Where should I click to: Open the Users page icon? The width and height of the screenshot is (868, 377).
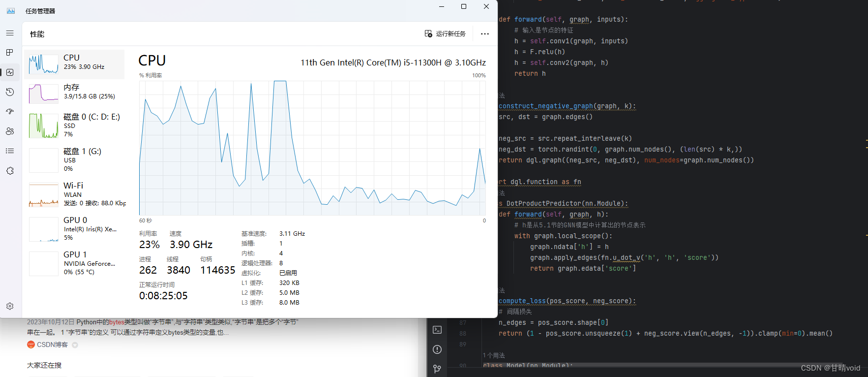click(x=10, y=131)
